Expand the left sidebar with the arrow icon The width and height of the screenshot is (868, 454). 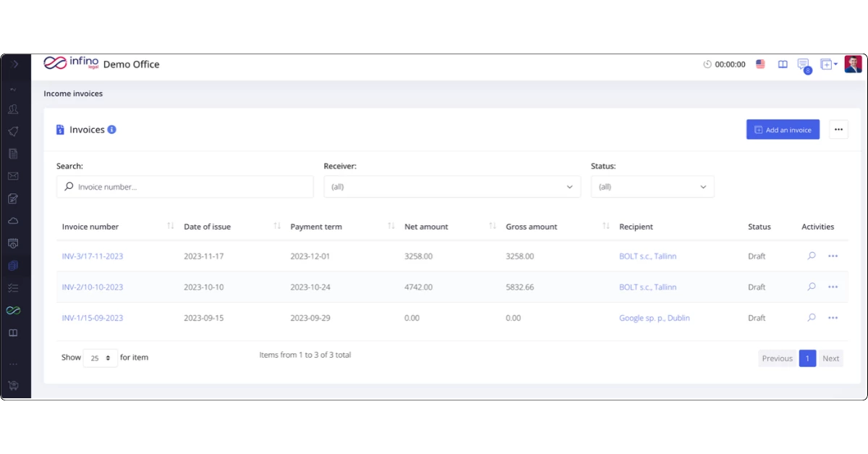click(x=15, y=64)
